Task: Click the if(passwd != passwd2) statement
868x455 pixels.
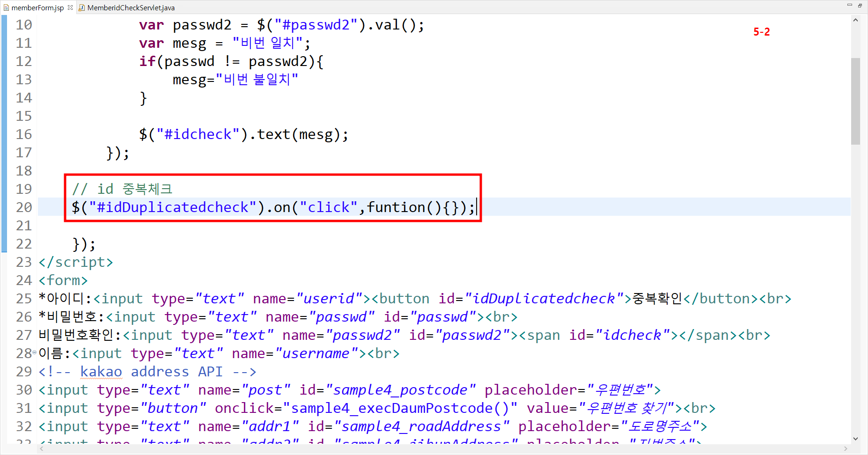Action: 231,61
